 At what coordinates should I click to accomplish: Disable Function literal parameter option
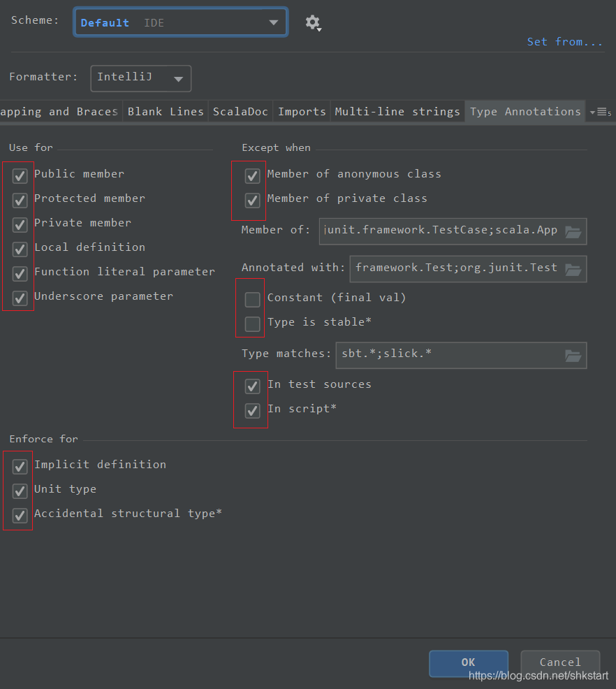click(x=20, y=274)
